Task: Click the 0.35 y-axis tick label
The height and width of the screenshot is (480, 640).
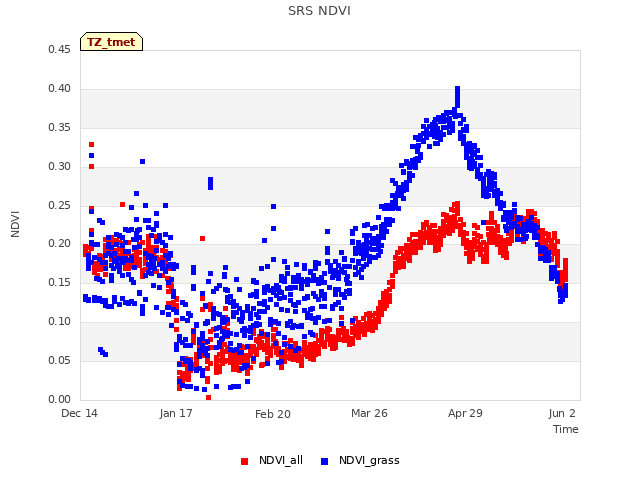Action: 60,128
